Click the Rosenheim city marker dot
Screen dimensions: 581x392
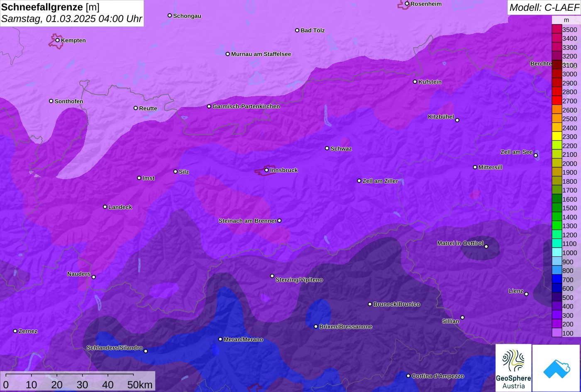[x=407, y=4]
